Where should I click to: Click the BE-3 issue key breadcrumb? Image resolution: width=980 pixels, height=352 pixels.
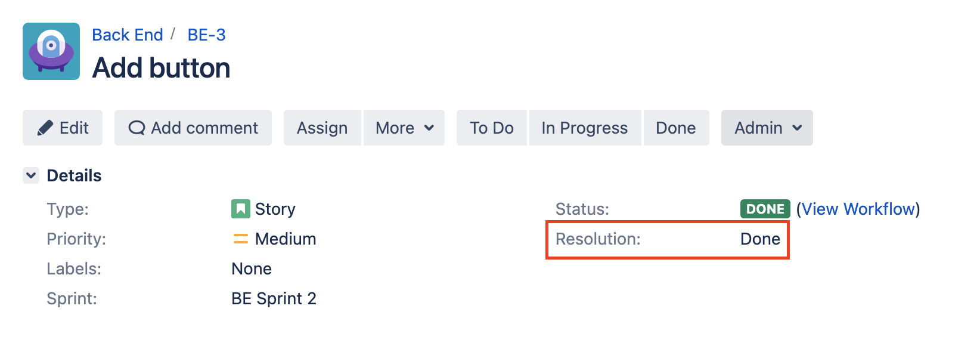(x=206, y=35)
